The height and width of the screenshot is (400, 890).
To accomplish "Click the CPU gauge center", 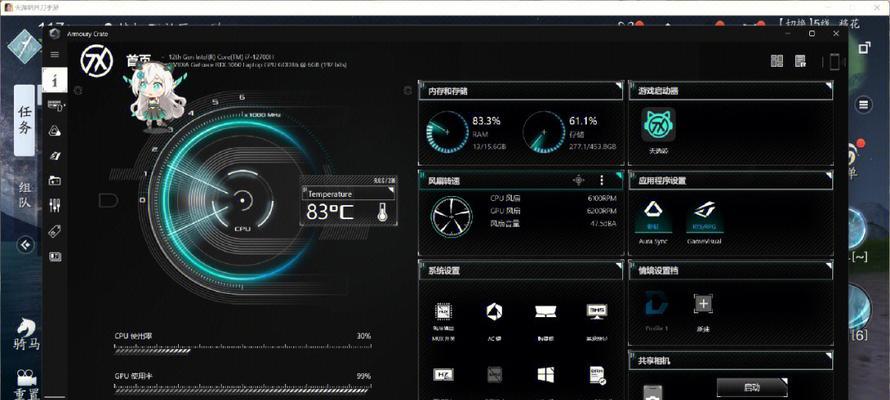I will (243, 200).
